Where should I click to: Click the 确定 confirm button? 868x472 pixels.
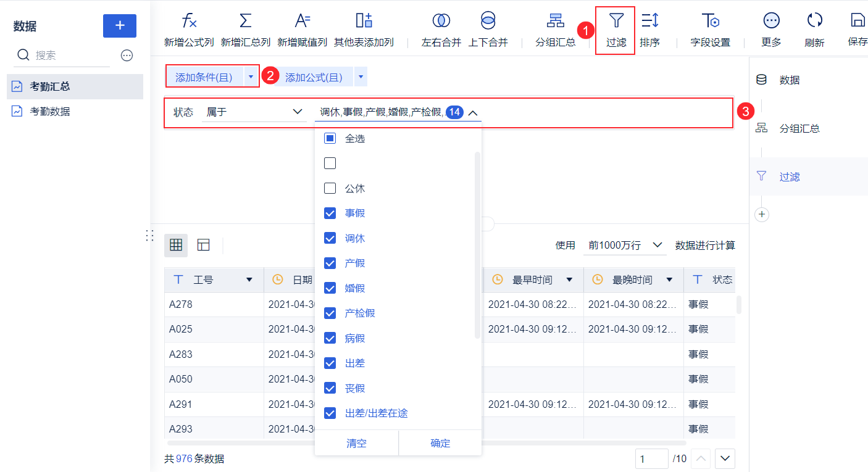tap(440, 443)
